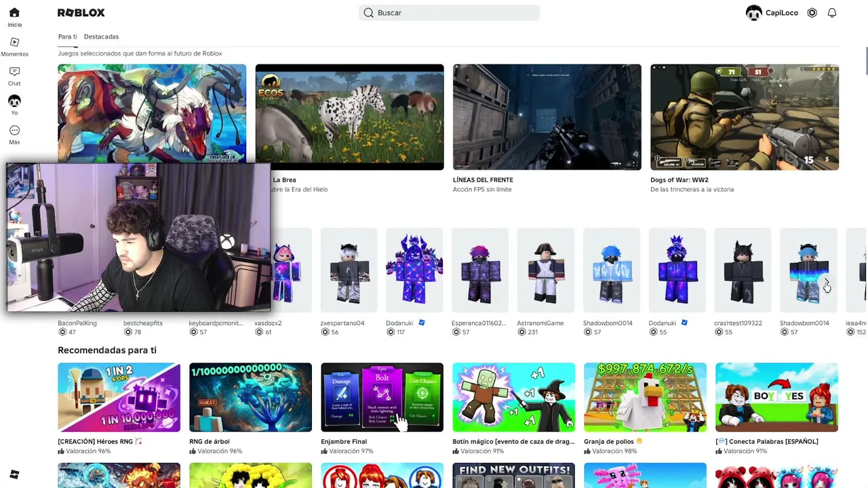The width and height of the screenshot is (868, 488).
Task: Click the zxespartano04 creator name
Action: point(342,323)
